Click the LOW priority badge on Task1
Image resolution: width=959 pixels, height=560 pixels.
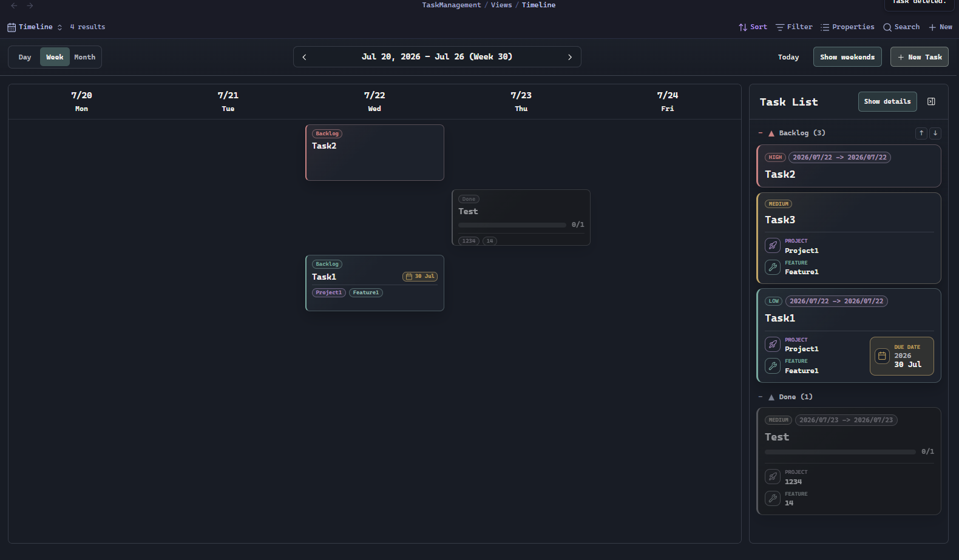(x=774, y=301)
